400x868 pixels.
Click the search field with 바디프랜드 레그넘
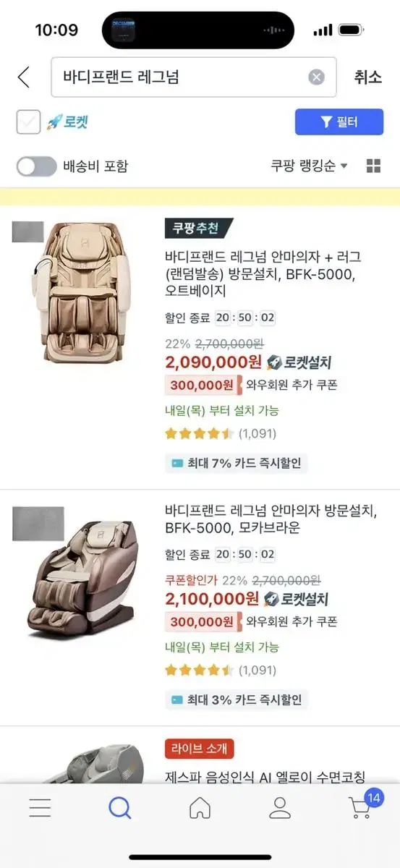193,77
